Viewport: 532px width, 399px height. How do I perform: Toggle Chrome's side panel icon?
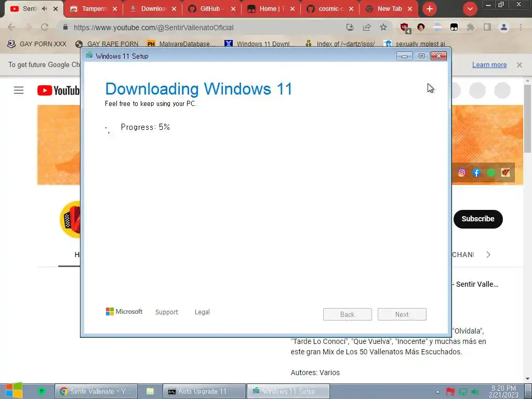click(487, 27)
